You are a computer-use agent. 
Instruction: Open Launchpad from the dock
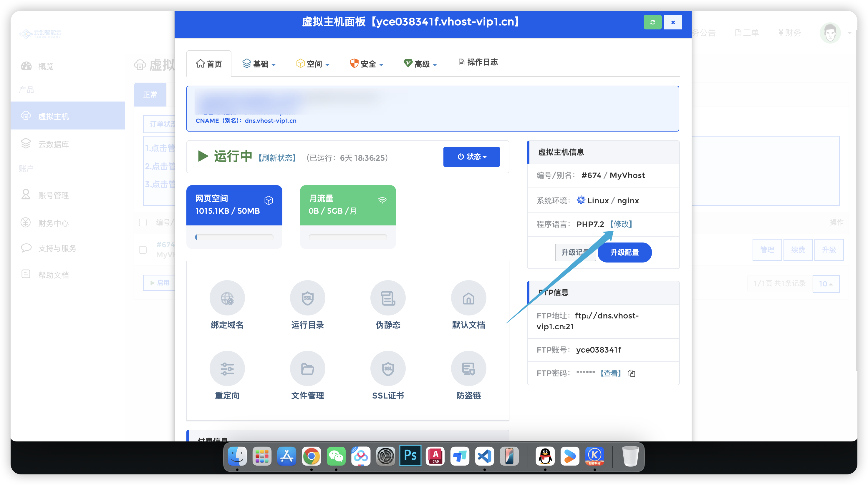262,456
